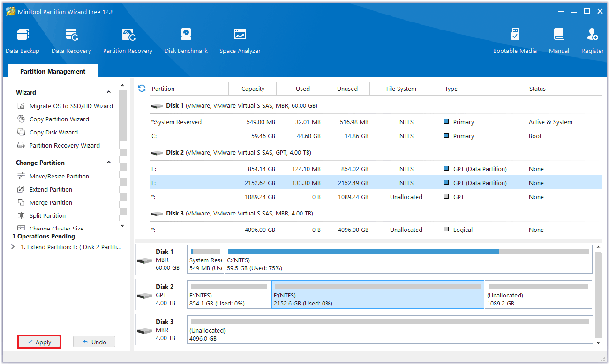
Task: Choose Move/Resize Partition
Action: point(53,176)
